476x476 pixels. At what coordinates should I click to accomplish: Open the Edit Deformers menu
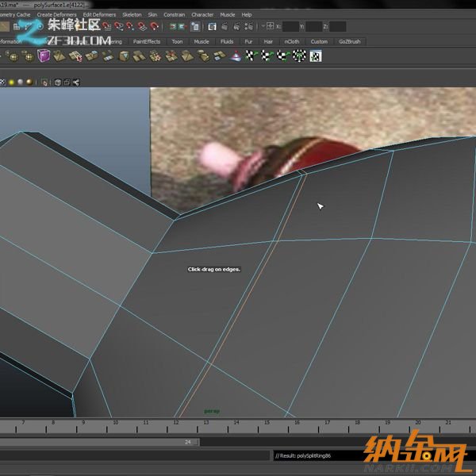coord(99,14)
